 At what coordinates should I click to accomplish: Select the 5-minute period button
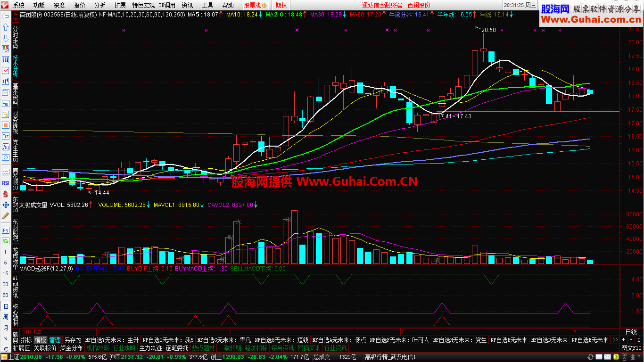point(5,263)
